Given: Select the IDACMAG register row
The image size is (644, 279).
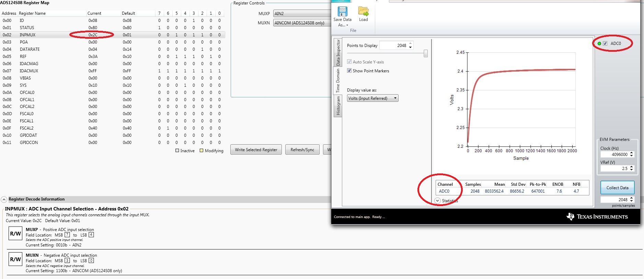Looking at the screenshot, I should [x=113, y=64].
